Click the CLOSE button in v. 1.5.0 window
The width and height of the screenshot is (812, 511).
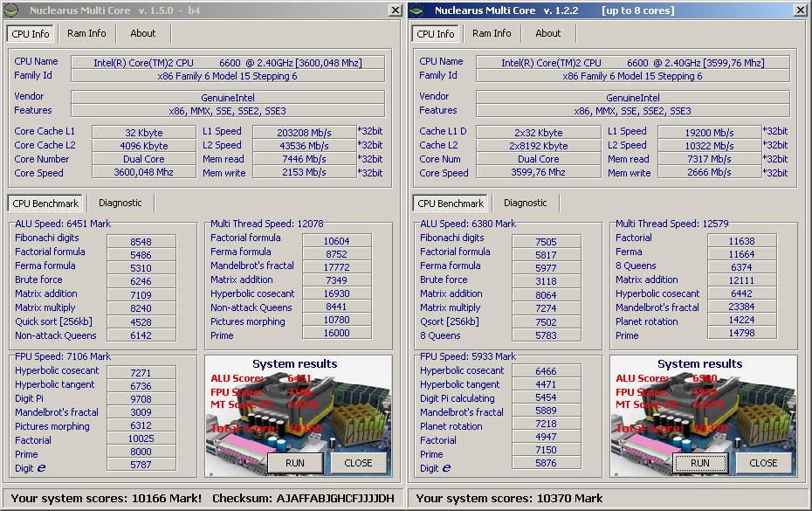(358, 463)
